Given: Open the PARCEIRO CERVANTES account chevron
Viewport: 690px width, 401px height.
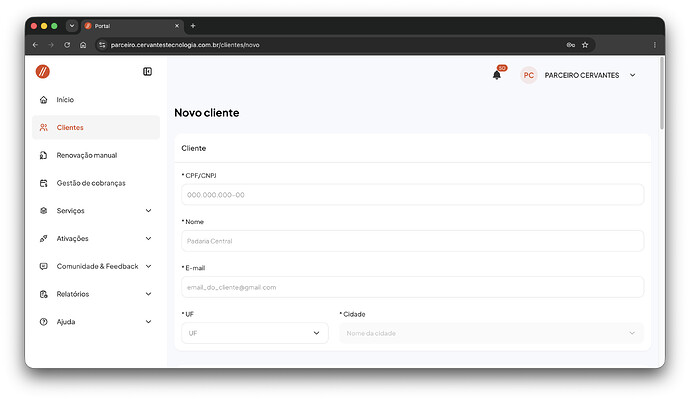Looking at the screenshot, I should coord(632,75).
